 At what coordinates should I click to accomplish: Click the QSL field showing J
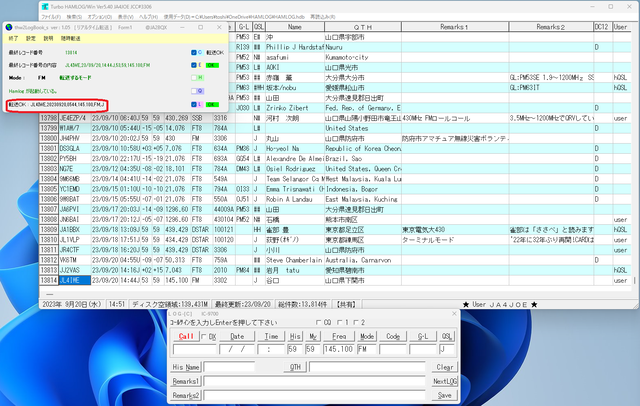[x=447, y=349]
